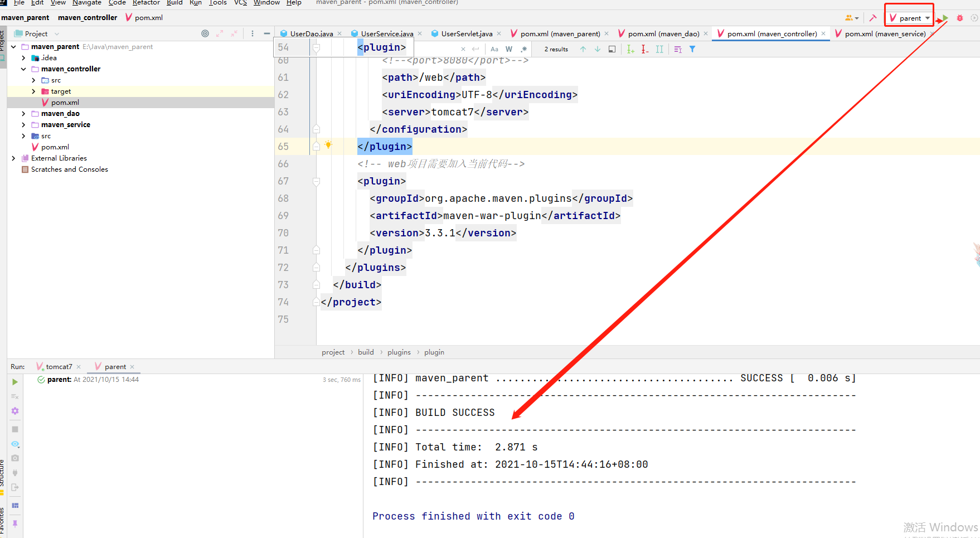Pin the Run tab
This screenshot has height=538, width=980.
pos(15,524)
